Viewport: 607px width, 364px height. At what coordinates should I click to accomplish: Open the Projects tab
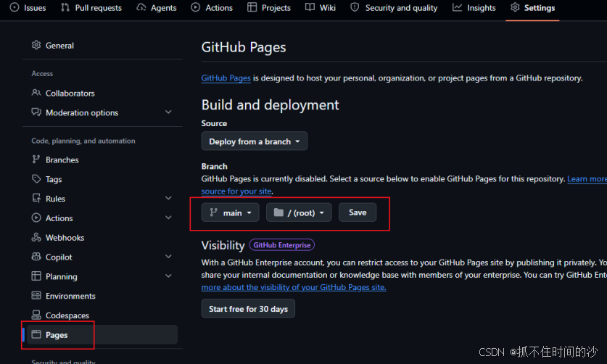[x=269, y=8]
